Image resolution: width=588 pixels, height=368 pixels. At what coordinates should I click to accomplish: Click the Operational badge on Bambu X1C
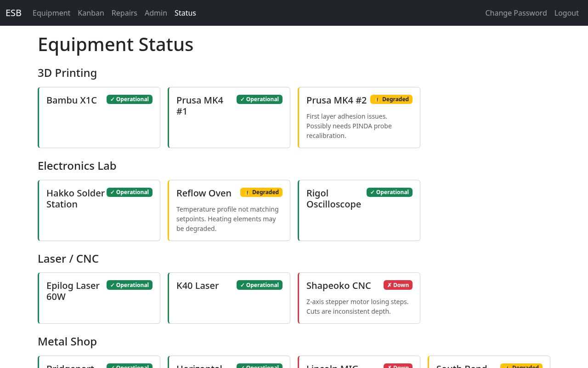click(130, 99)
